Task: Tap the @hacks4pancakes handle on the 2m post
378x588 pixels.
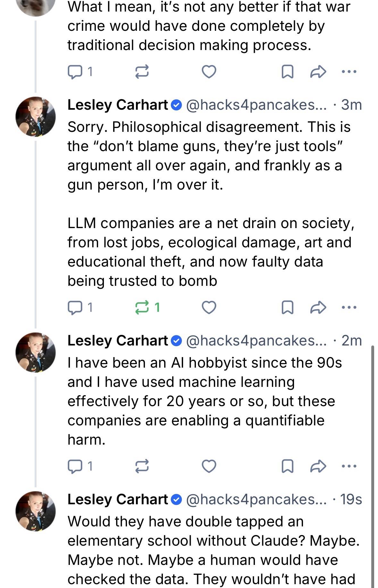Action: 256,341
